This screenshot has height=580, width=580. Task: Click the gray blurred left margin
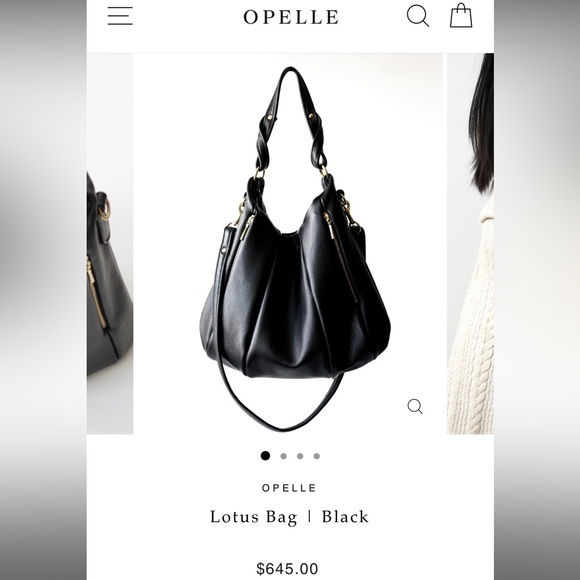point(43,290)
